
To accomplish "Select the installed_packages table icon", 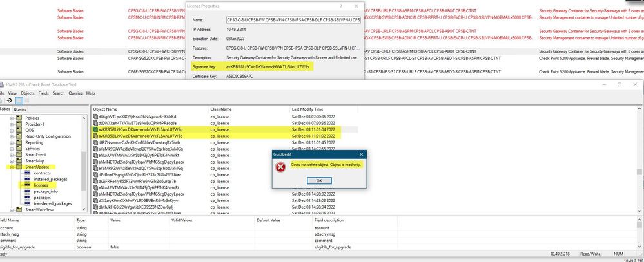I will (x=28, y=179).
